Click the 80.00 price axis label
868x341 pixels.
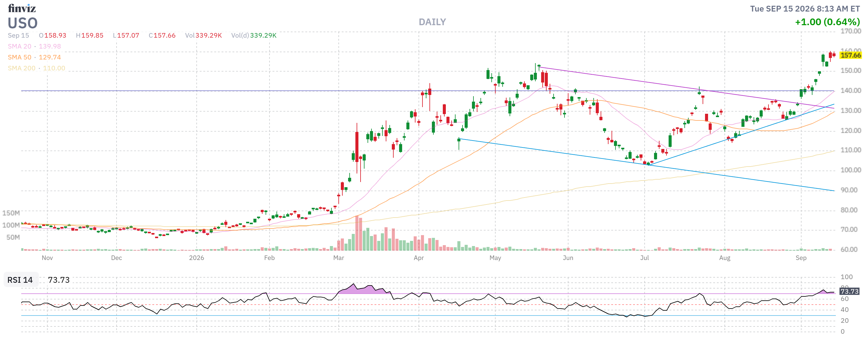point(849,210)
